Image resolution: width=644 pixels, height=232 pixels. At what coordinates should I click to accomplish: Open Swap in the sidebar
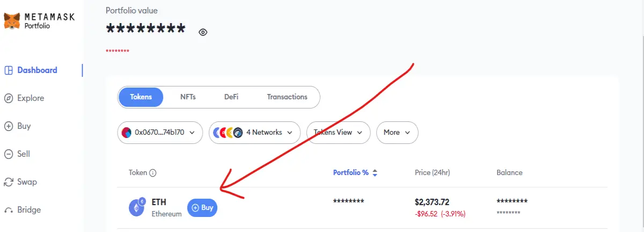click(20, 182)
